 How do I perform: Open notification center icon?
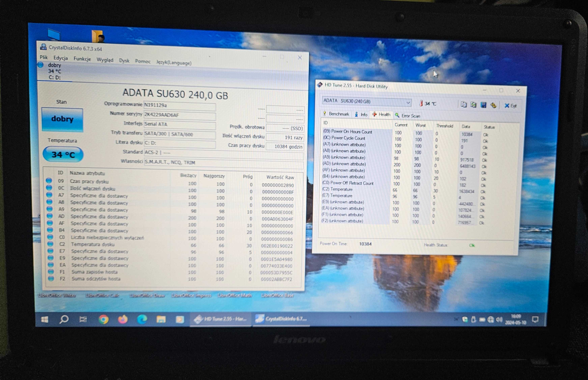[535, 320]
